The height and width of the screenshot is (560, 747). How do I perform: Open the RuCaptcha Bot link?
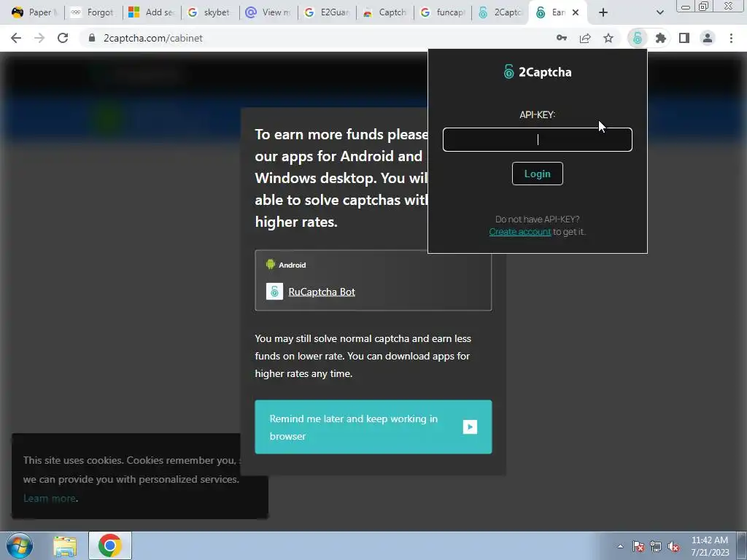coord(322,292)
